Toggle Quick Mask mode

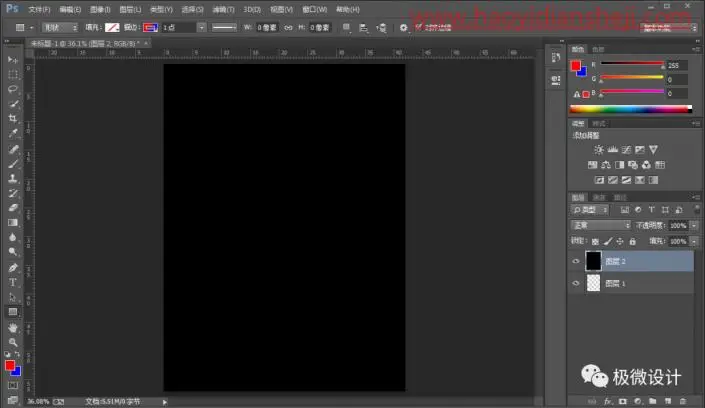(x=13, y=386)
